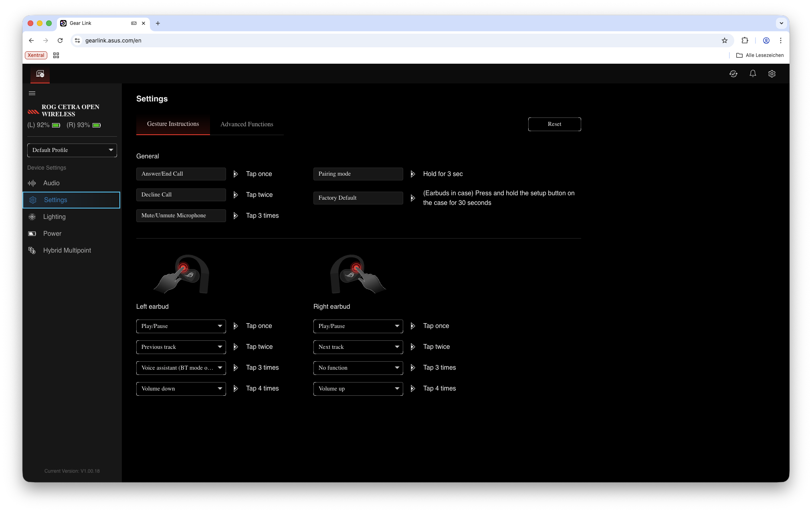Open the left earbud Previous track dropdown

(181, 347)
